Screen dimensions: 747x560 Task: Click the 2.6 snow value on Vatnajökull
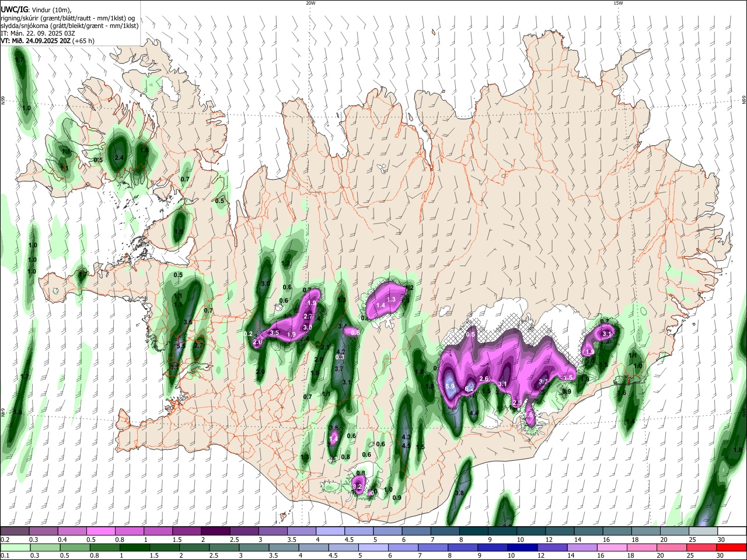tap(484, 379)
